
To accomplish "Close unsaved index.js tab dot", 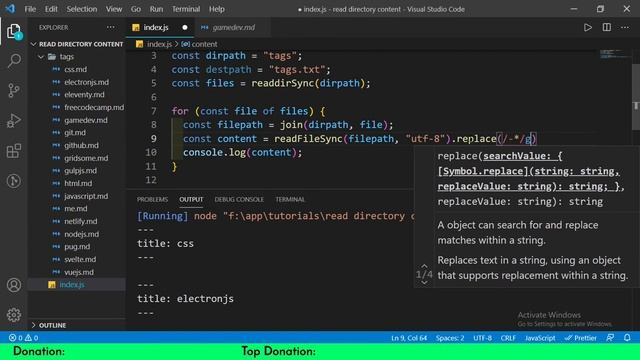I will (185, 27).
